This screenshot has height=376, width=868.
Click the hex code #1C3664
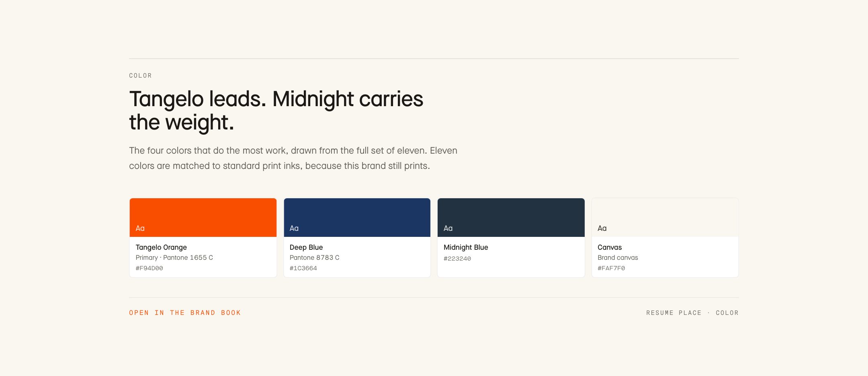[x=303, y=268]
